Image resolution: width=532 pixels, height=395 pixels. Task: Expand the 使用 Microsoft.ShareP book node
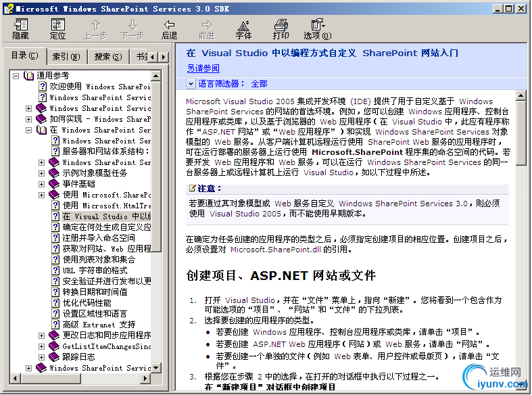(x=41, y=195)
